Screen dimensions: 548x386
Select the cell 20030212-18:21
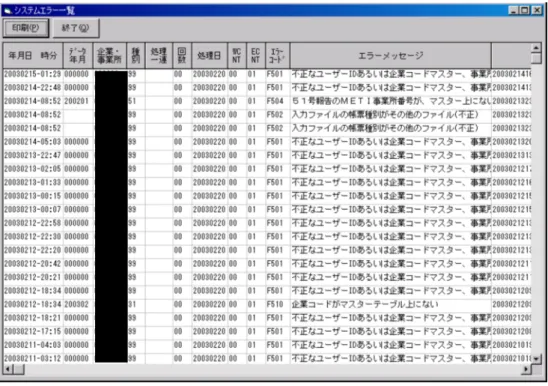33,318
